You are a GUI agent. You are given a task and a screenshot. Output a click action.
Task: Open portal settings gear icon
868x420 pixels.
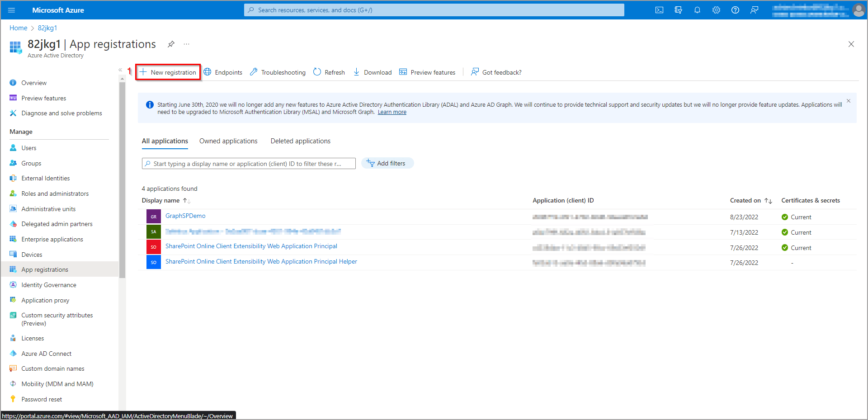(716, 10)
